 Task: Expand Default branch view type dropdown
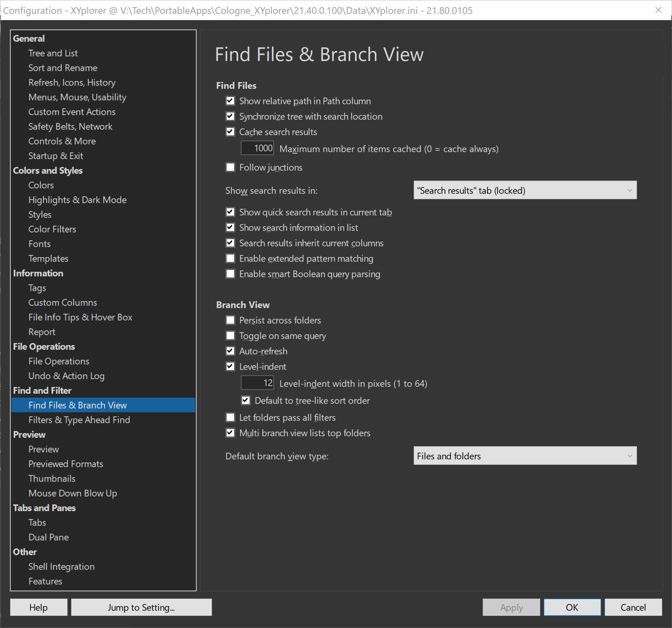(x=525, y=456)
